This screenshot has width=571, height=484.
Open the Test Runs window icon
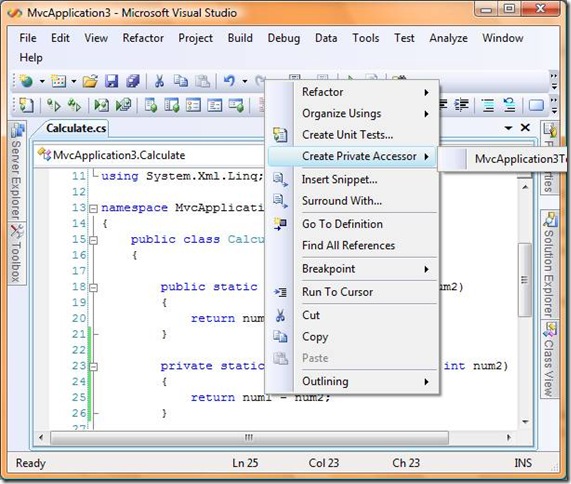click(236, 106)
